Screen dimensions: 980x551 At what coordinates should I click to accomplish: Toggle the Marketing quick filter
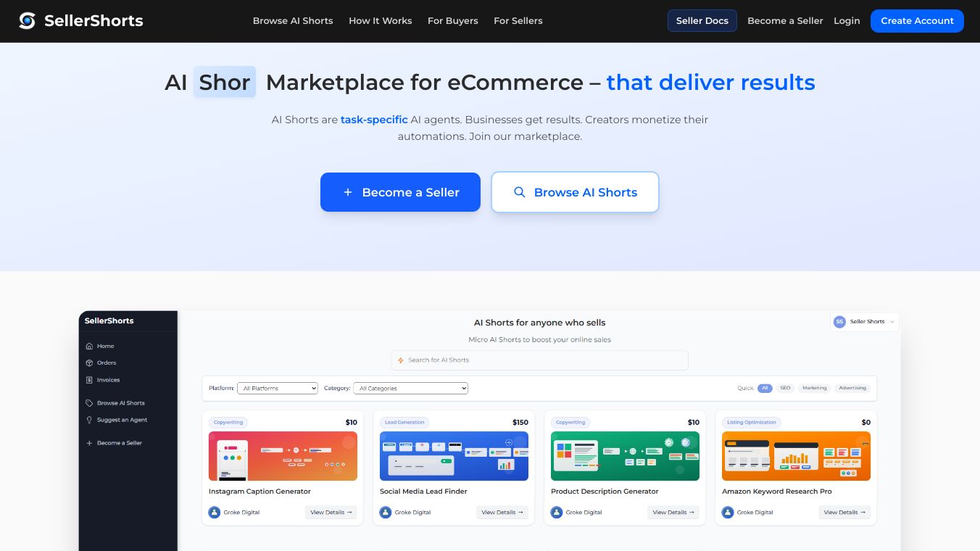pos(815,388)
